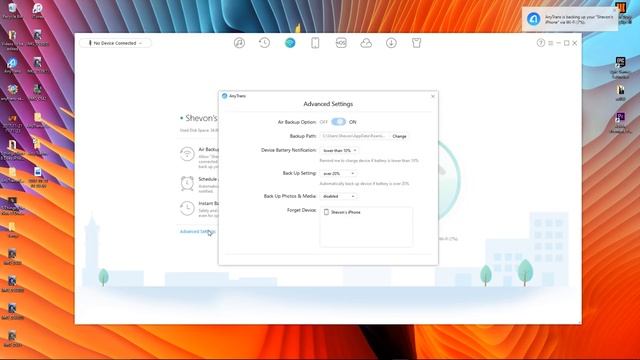This screenshot has height=360, width=640.
Task: Open the Back Up Setting dropdown
Action: [x=338, y=173]
